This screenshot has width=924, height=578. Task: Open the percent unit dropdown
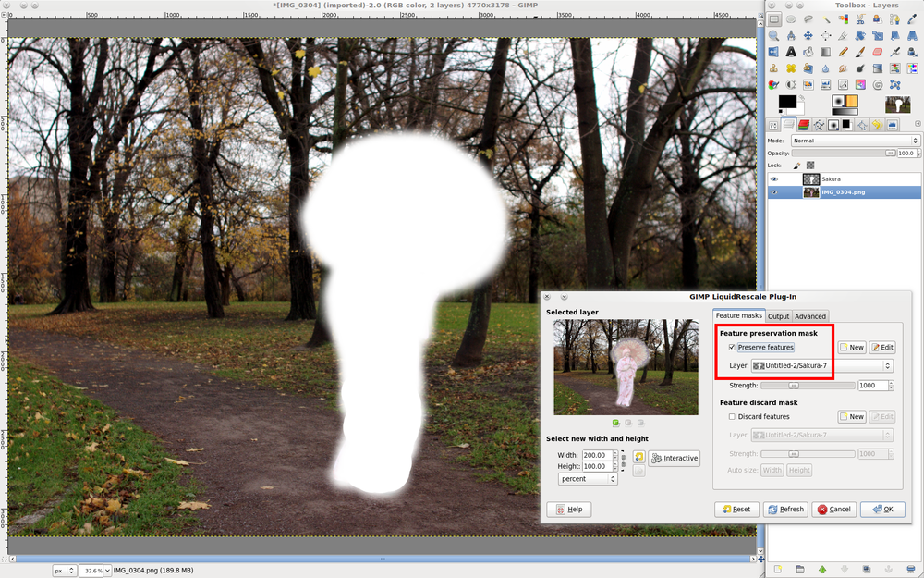588,479
